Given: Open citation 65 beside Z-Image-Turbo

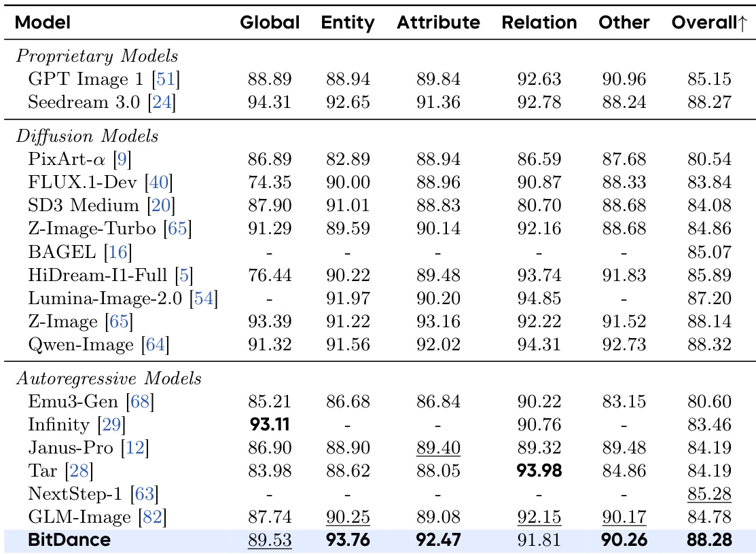Looking at the screenshot, I should (179, 229).
